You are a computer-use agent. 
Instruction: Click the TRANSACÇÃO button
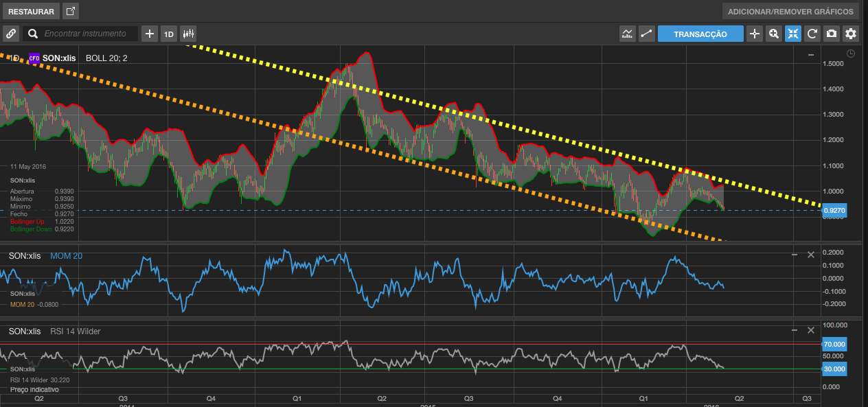coord(700,34)
